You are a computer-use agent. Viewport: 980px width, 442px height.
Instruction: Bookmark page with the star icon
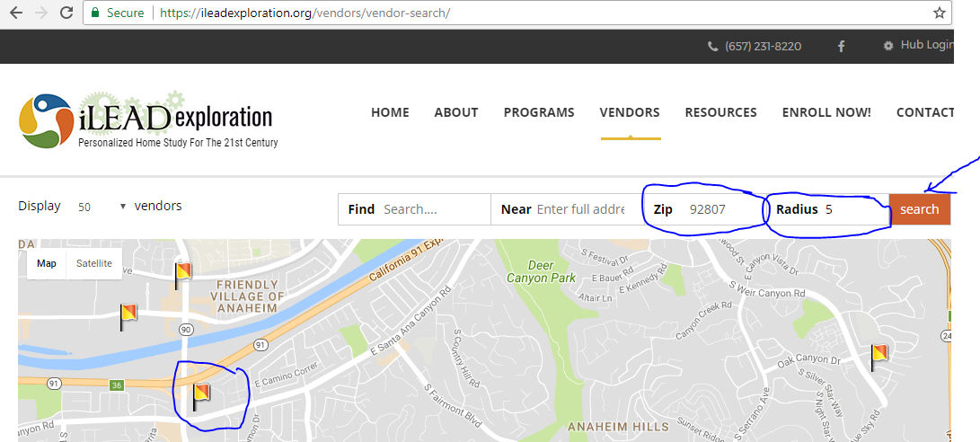940,13
